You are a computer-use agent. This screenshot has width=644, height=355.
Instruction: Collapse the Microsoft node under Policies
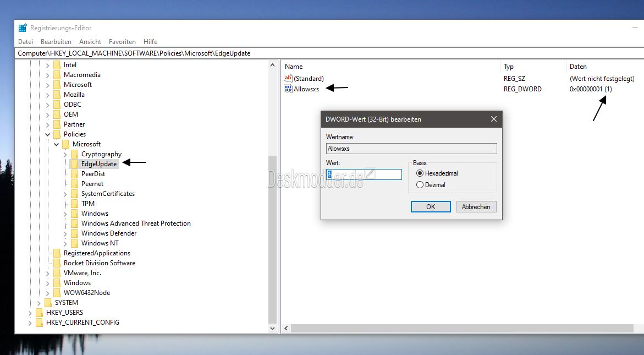click(56, 144)
